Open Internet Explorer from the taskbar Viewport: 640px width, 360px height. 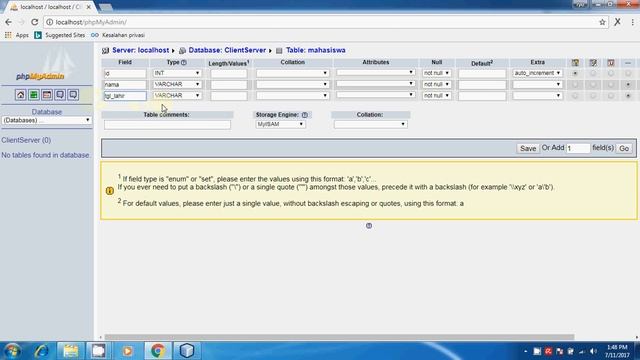point(41,351)
